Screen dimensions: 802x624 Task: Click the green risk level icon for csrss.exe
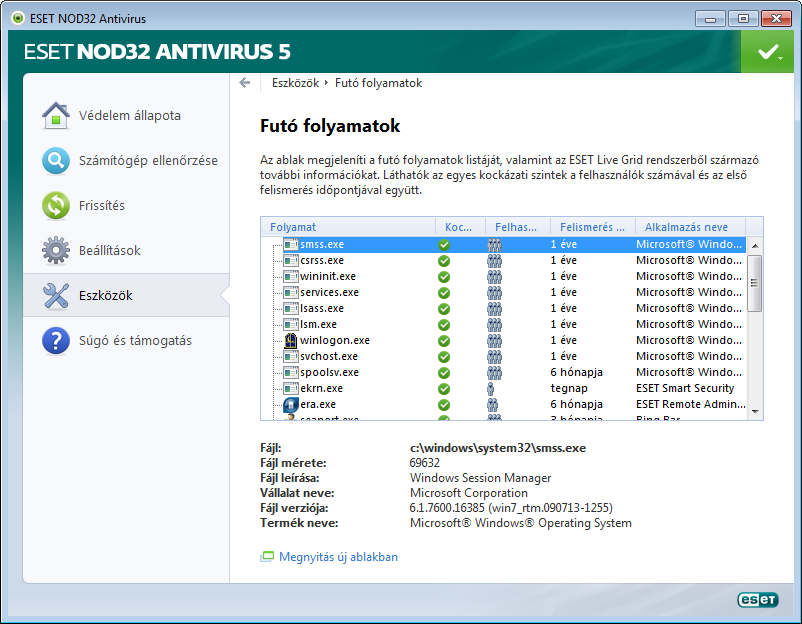coord(444,261)
